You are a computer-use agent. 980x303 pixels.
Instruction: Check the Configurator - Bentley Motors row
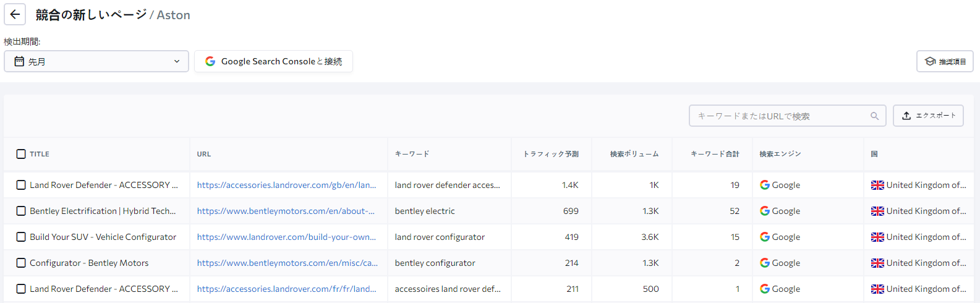click(21, 263)
